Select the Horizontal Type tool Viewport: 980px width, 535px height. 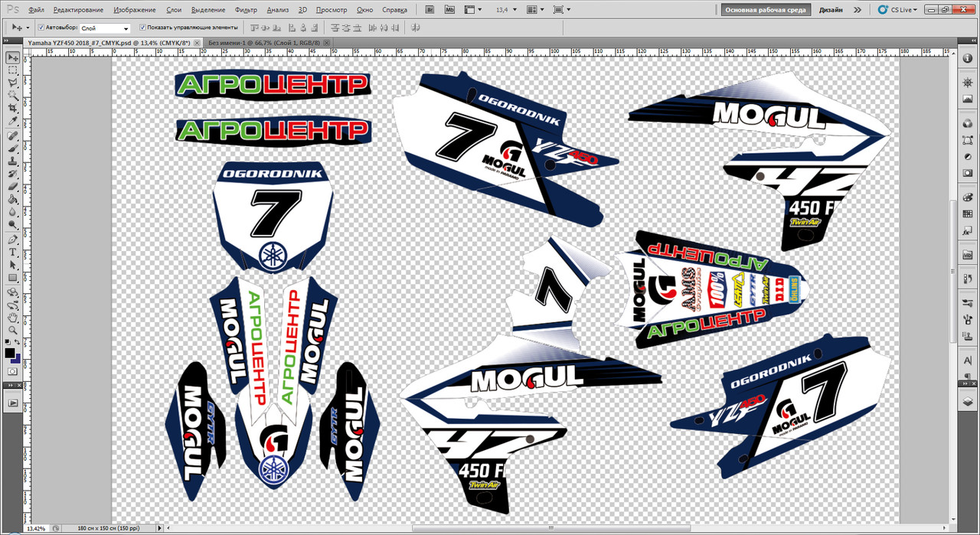[13, 252]
